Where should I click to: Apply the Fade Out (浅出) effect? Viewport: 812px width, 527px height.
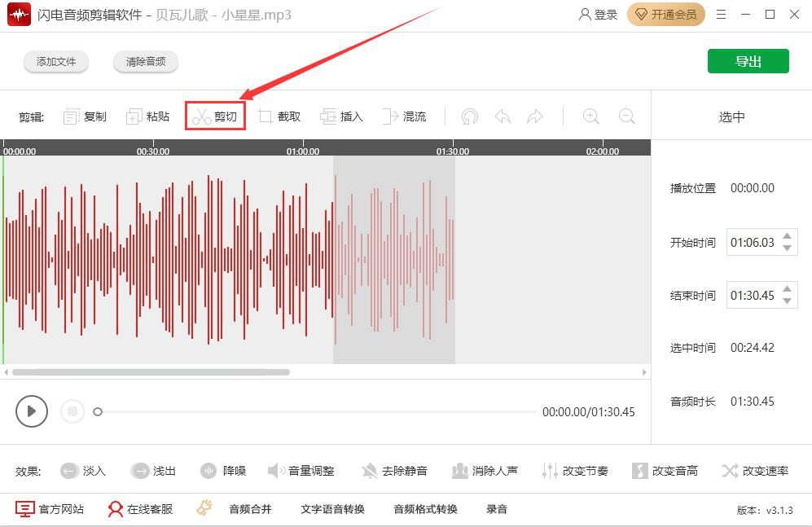point(153,471)
